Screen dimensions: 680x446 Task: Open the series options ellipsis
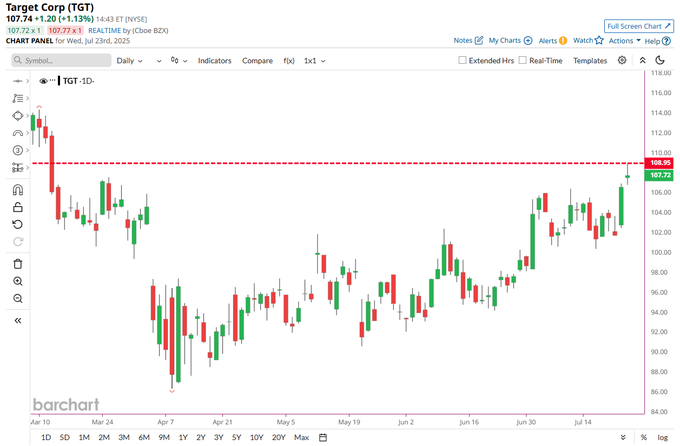point(52,80)
